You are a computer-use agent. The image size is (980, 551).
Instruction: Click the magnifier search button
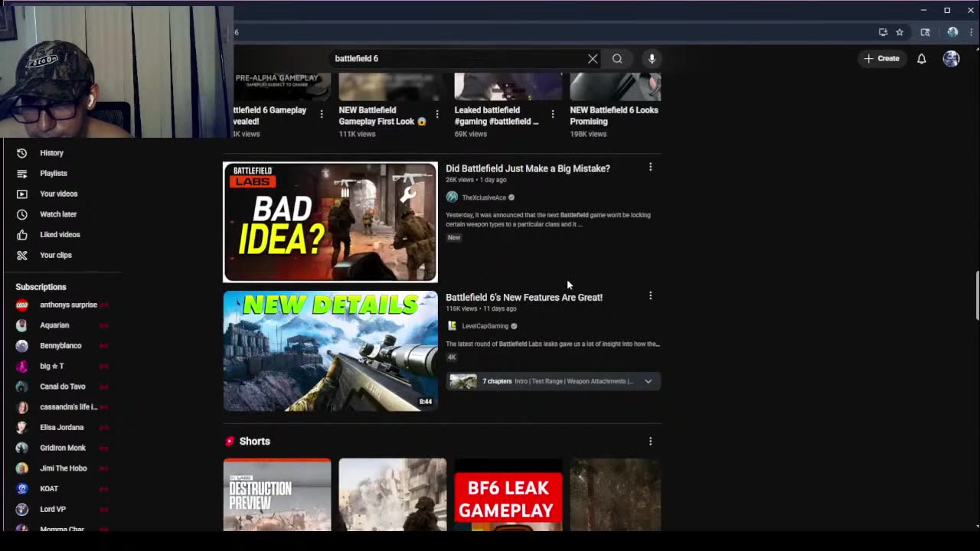coord(617,58)
